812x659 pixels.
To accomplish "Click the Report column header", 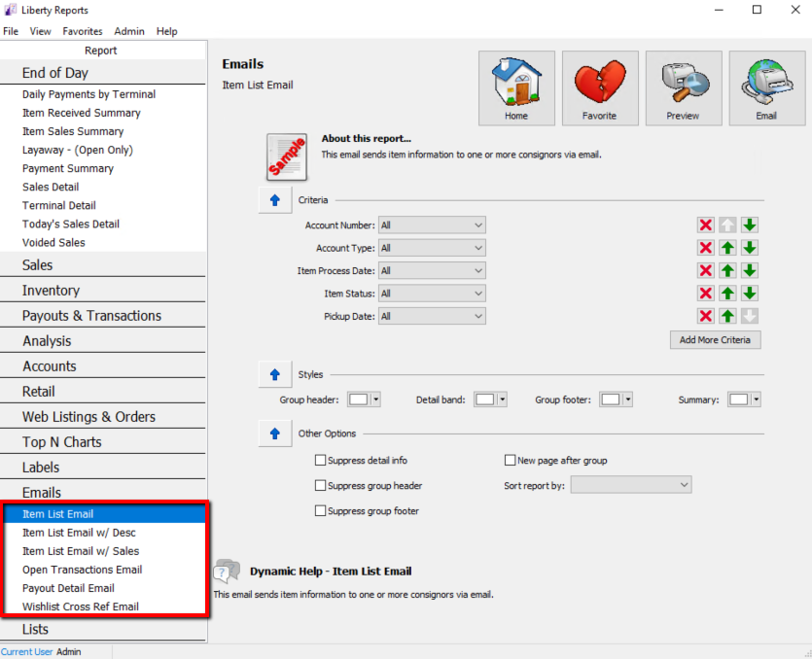I will tap(103, 51).
